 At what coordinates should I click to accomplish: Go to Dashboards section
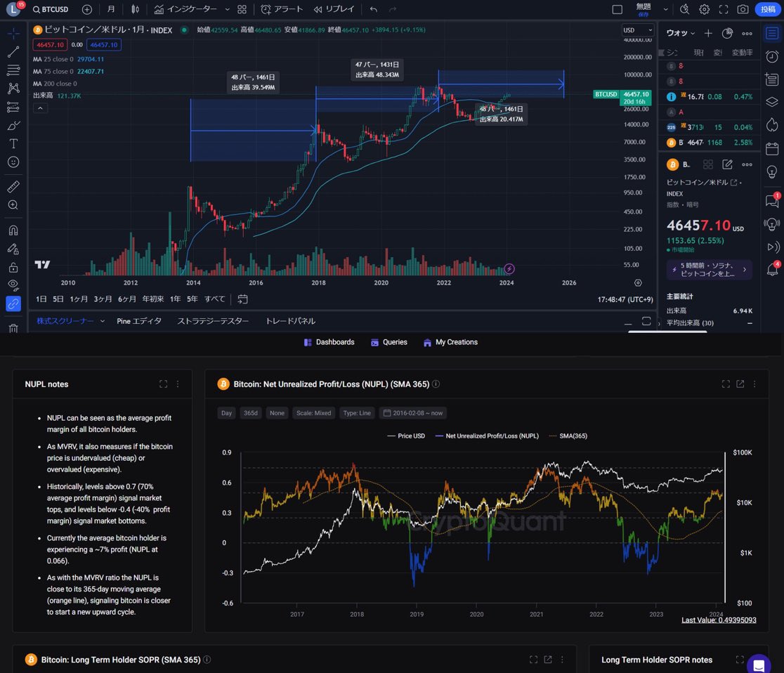(x=329, y=342)
